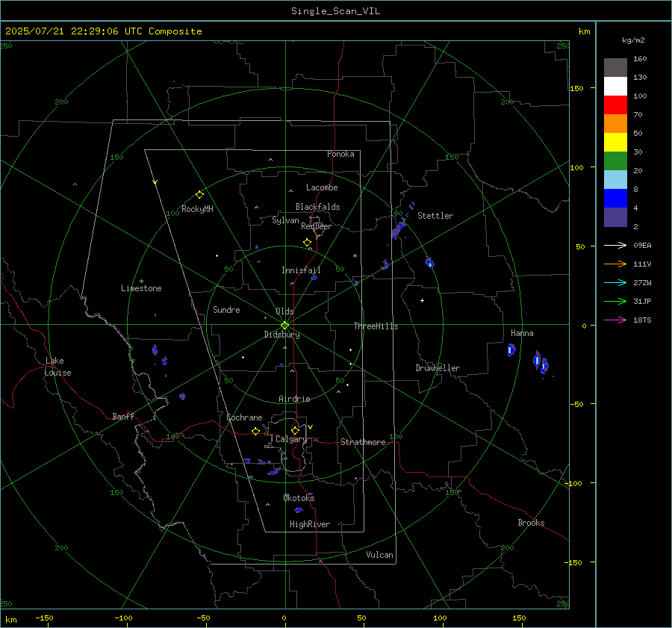The height and width of the screenshot is (628, 672).
Task: Click the Ponoka label
Action: [x=340, y=154]
